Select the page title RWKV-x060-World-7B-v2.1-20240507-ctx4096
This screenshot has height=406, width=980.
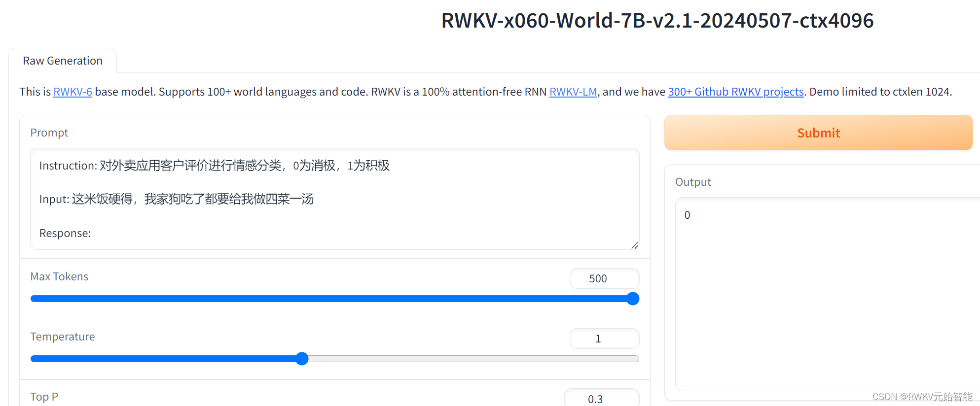click(x=657, y=21)
